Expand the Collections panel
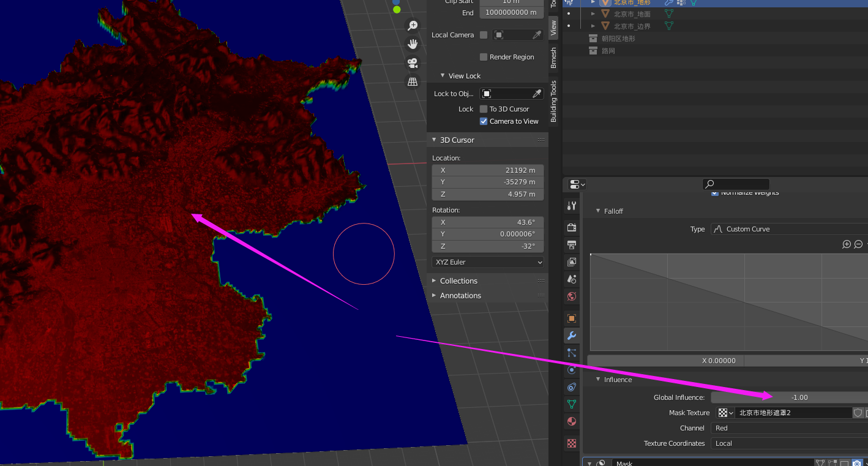 tap(433, 281)
